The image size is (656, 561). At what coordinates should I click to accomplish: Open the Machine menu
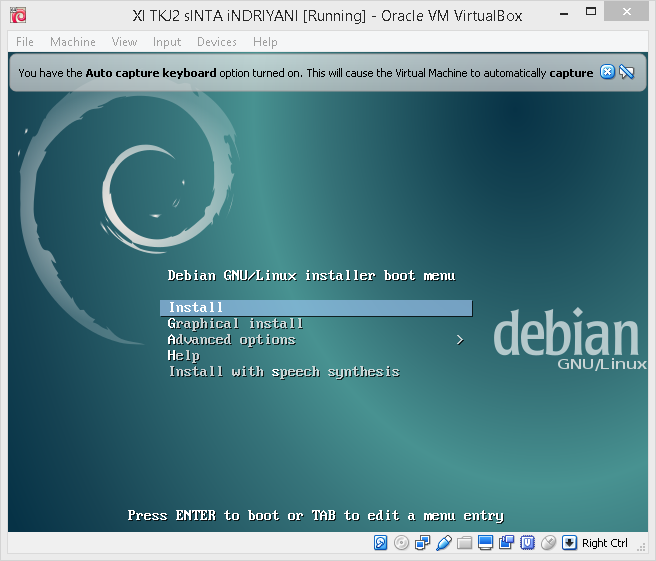pos(73,42)
